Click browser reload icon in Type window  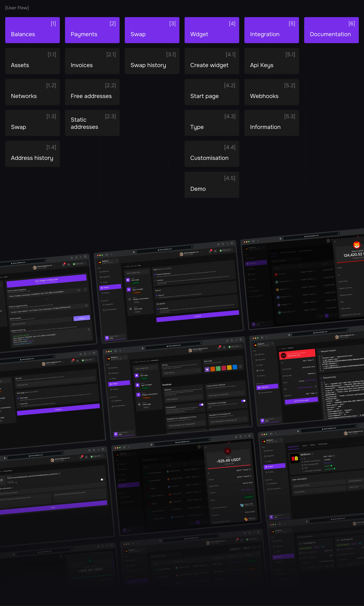[x=192, y=247]
